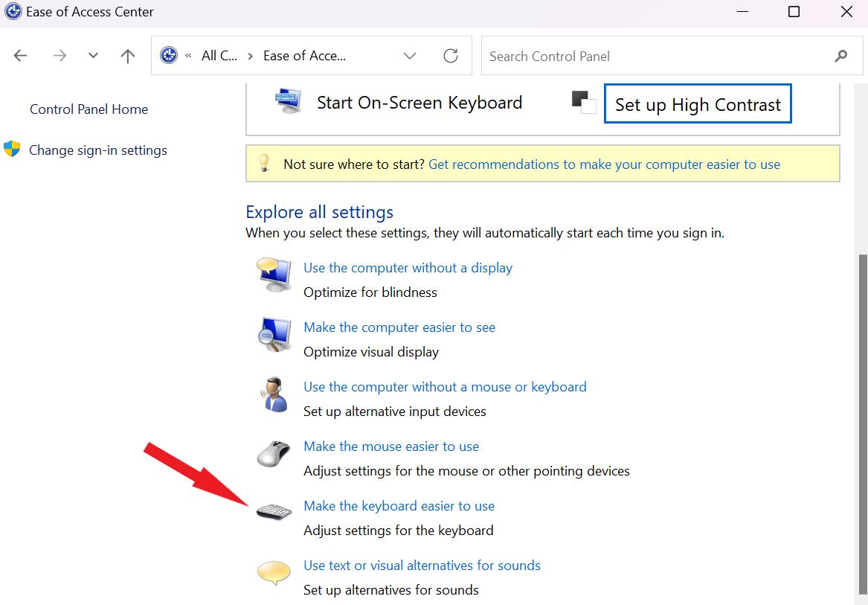Select the All Control Panel breadcrumb item
The height and width of the screenshot is (605, 868).
pos(218,55)
